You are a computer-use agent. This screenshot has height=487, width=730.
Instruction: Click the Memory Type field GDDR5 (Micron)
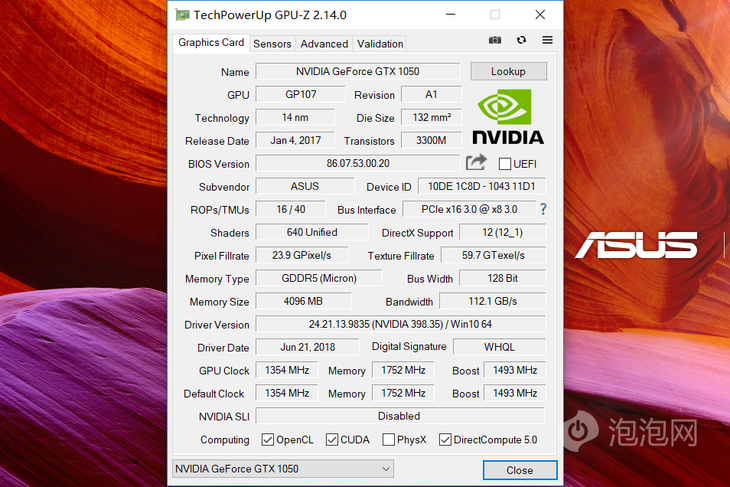[319, 278]
